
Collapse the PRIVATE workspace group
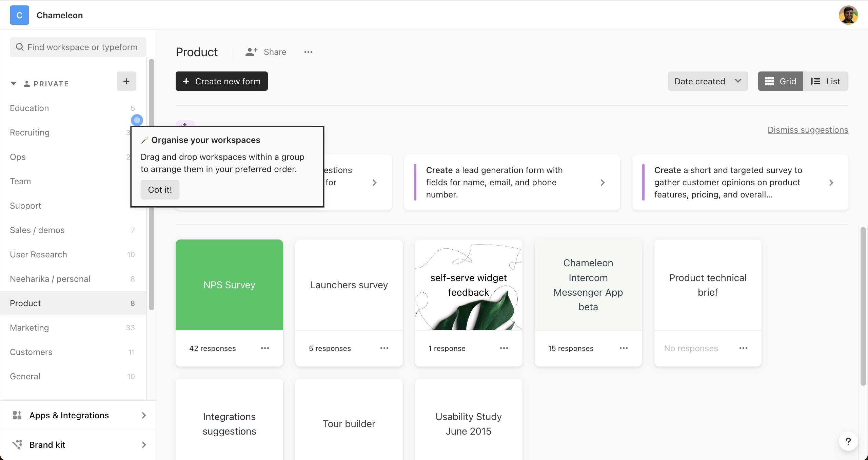click(x=14, y=84)
